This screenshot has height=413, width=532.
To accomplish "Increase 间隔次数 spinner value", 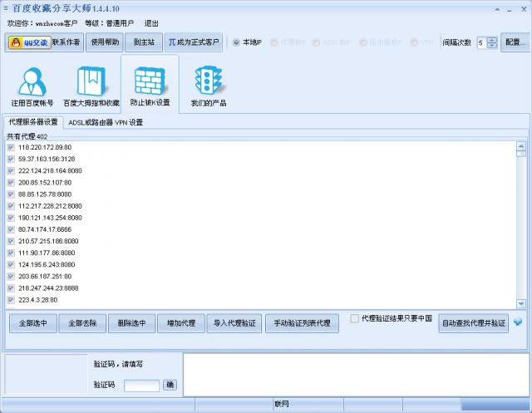I will pyautogui.click(x=492, y=38).
